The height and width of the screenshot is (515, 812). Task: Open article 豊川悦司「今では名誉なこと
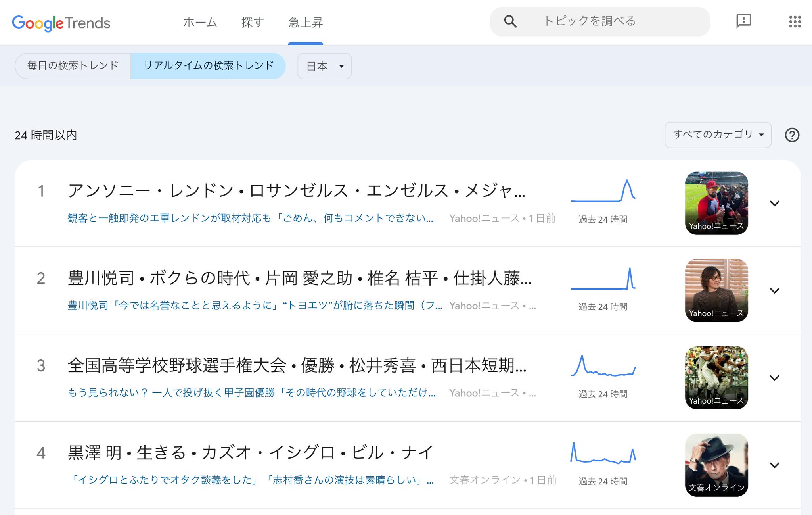coord(255,306)
